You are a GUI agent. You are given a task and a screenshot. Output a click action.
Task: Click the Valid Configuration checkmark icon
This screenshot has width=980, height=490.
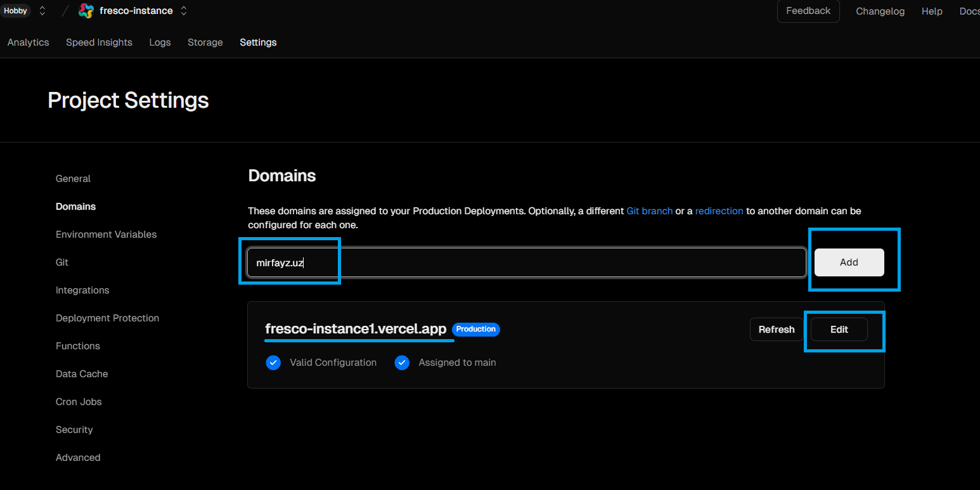(273, 363)
